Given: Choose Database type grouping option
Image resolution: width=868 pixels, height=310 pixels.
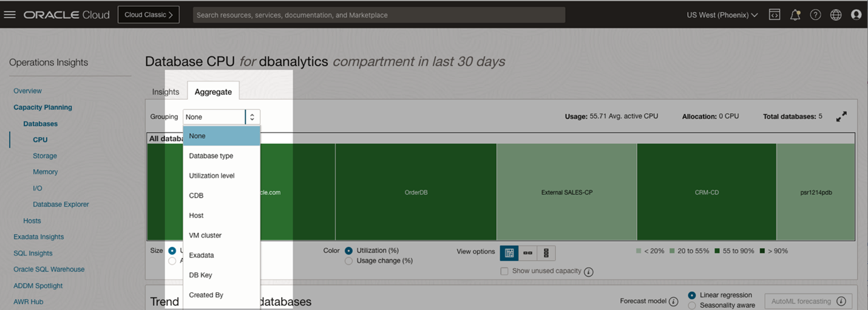Looking at the screenshot, I should pos(222,156).
